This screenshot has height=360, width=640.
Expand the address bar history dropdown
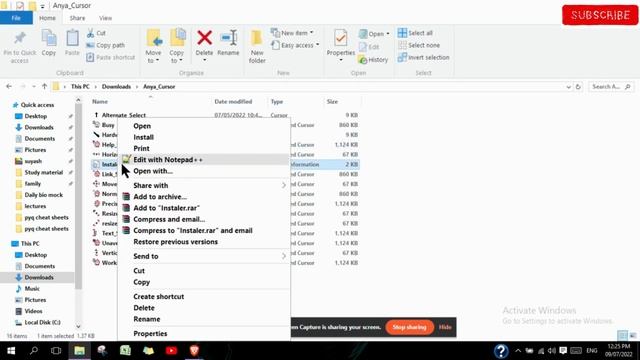(568, 87)
